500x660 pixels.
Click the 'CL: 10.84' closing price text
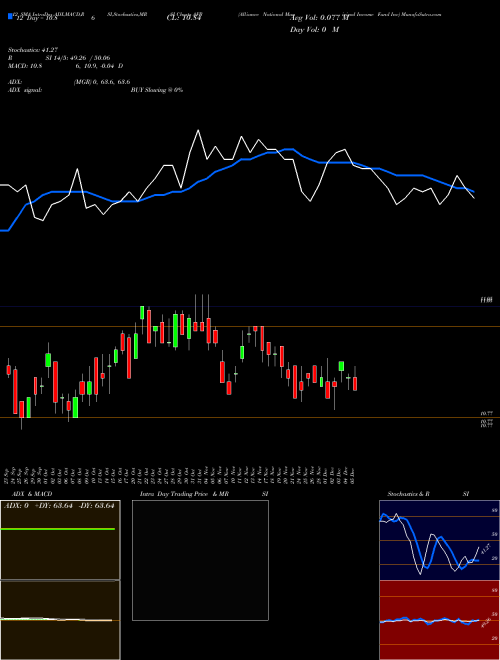(184, 18)
